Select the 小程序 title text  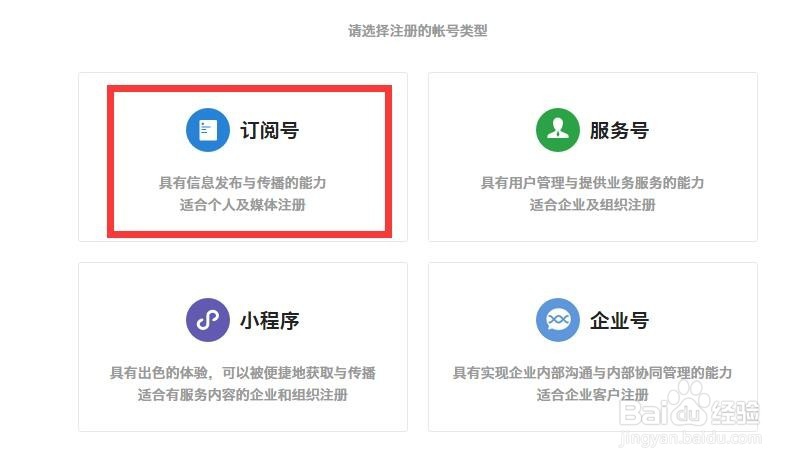point(270,320)
